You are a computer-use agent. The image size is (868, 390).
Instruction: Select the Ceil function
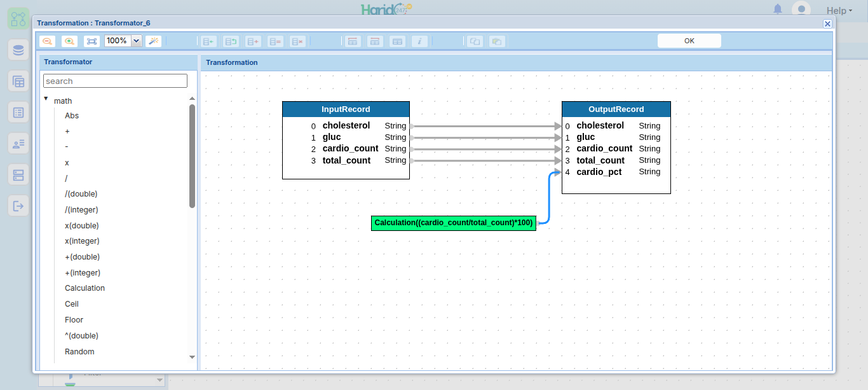(x=72, y=304)
